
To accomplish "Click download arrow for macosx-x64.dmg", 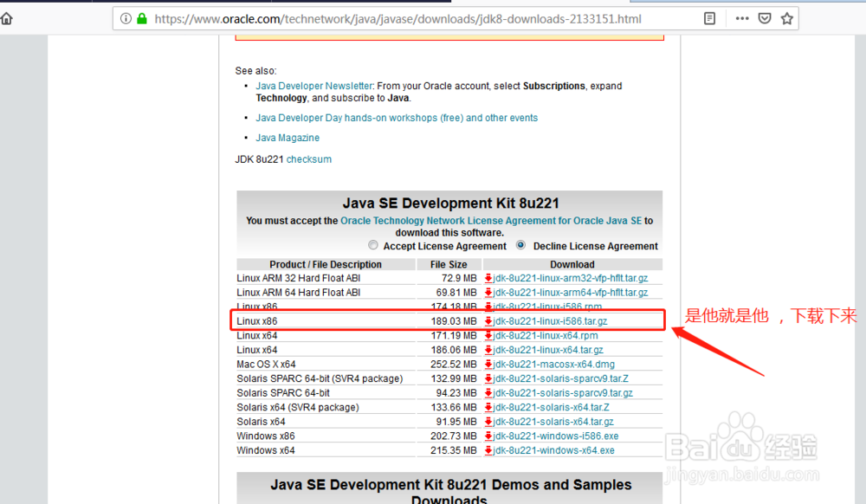I will pyautogui.click(x=488, y=365).
